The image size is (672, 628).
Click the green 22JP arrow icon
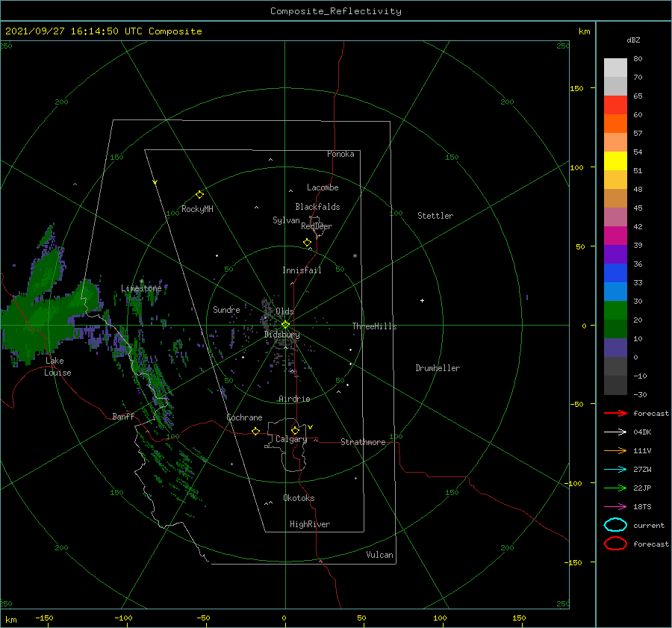(615, 488)
